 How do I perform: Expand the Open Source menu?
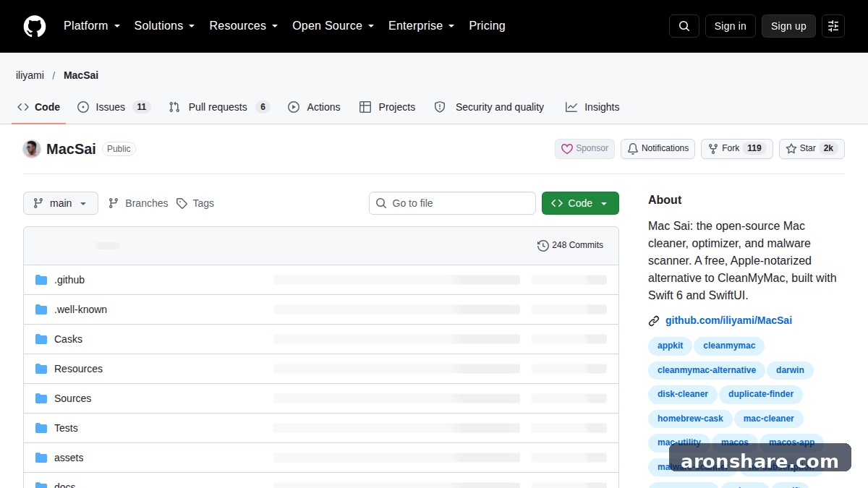333,26
